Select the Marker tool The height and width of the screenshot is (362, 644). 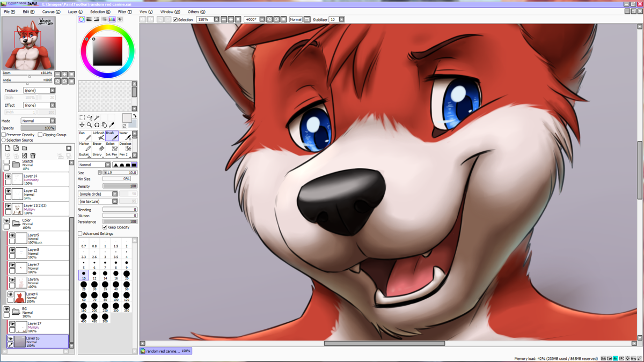tap(84, 146)
